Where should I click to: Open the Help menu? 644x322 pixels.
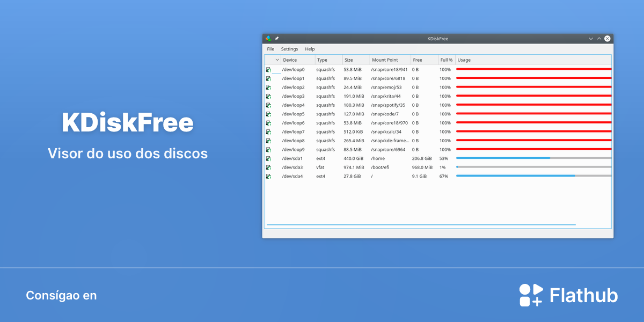[310, 49]
